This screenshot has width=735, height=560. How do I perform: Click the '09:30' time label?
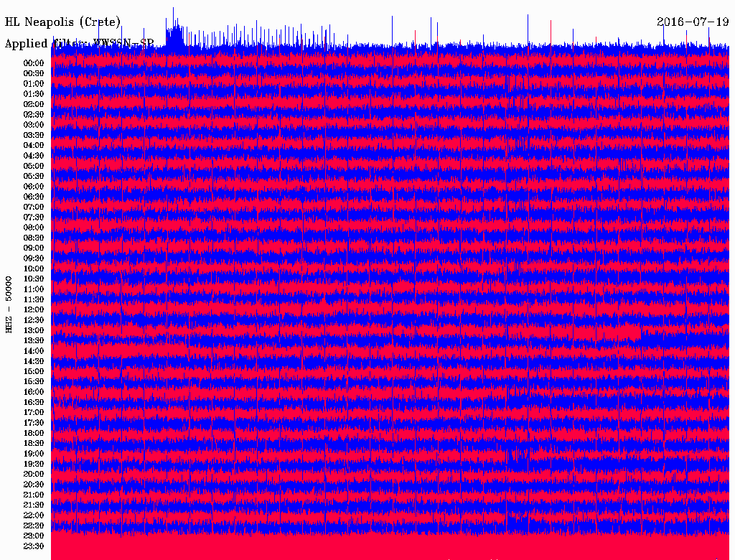click(x=34, y=258)
